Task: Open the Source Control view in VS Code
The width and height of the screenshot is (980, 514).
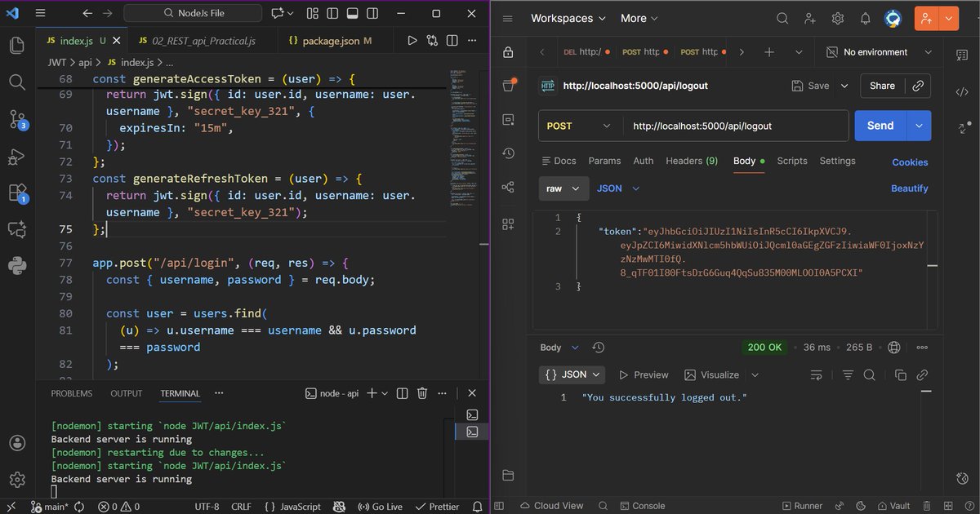Action: pyautogui.click(x=16, y=119)
